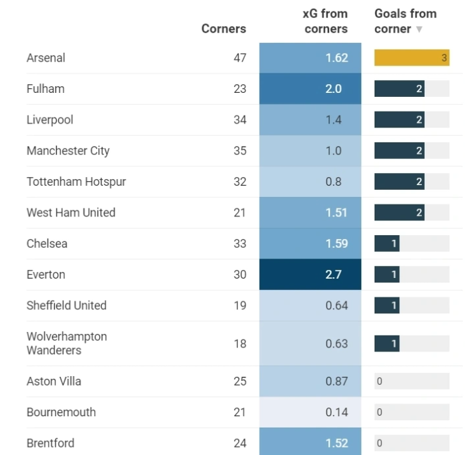Click Everton's dark blue 2.7 xG cell
476x455 pixels.
click(310, 275)
